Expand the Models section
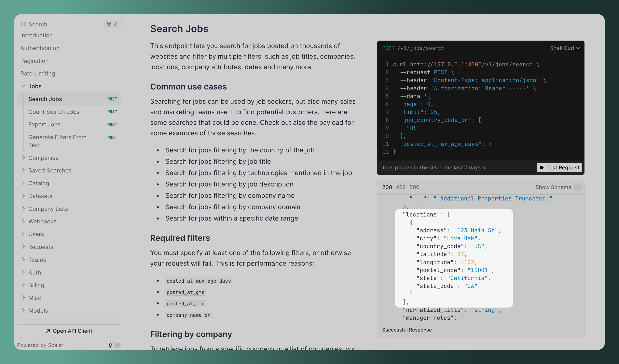Screen dimensions: 619x364 click(x=23, y=310)
